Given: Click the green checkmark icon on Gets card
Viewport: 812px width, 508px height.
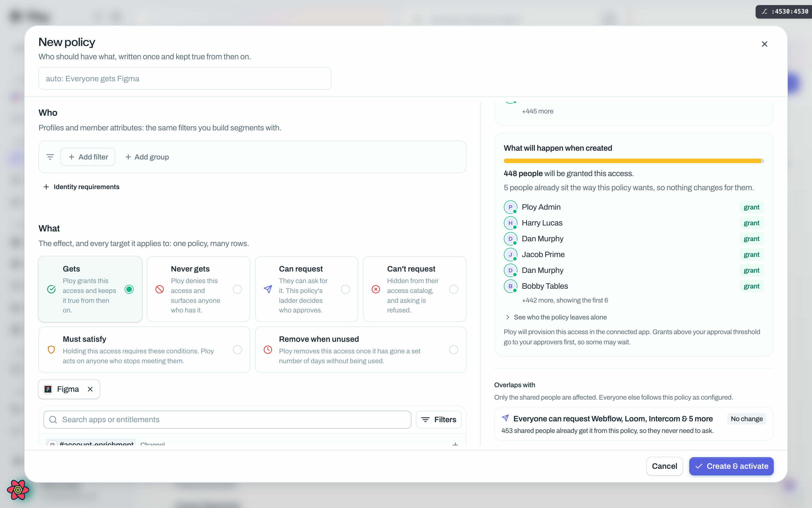Looking at the screenshot, I should (51, 289).
